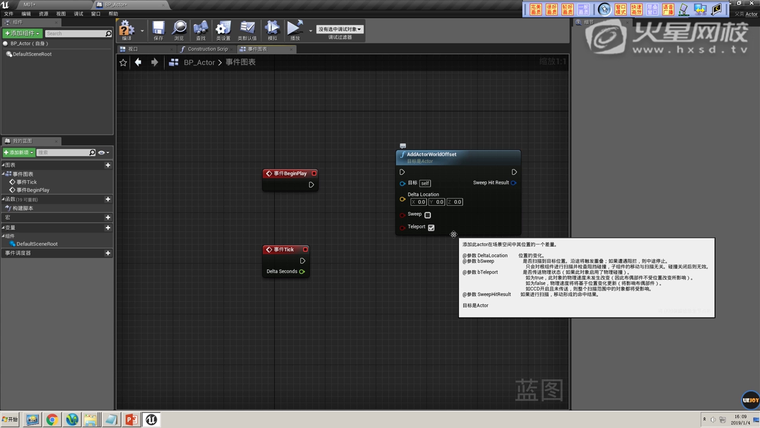The width and height of the screenshot is (760, 428).
Task: Select DefaultSceneRoot in the components panel
Action: [x=32, y=53]
